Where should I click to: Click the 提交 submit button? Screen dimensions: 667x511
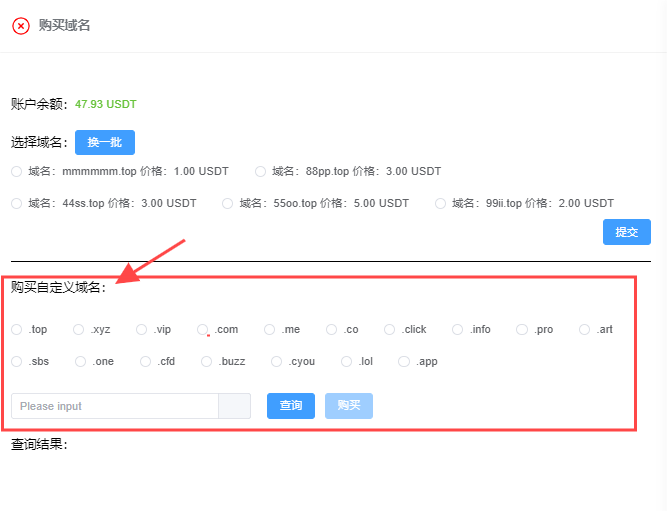tap(626, 232)
